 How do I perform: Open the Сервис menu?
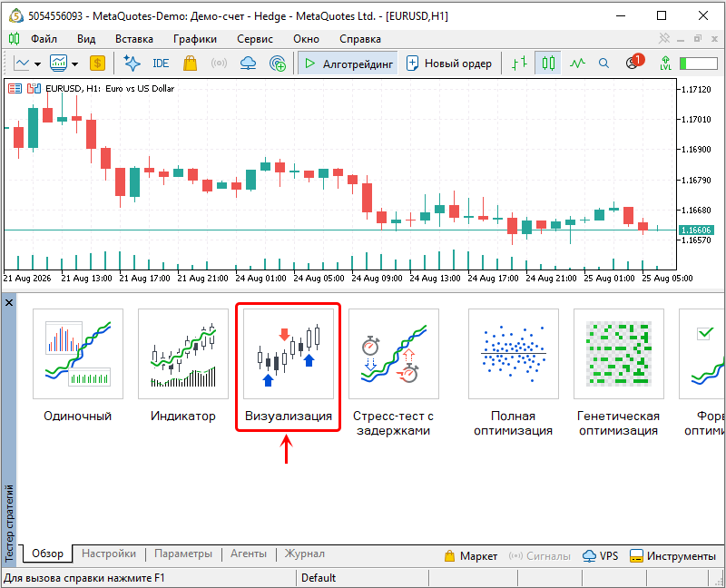pos(255,39)
